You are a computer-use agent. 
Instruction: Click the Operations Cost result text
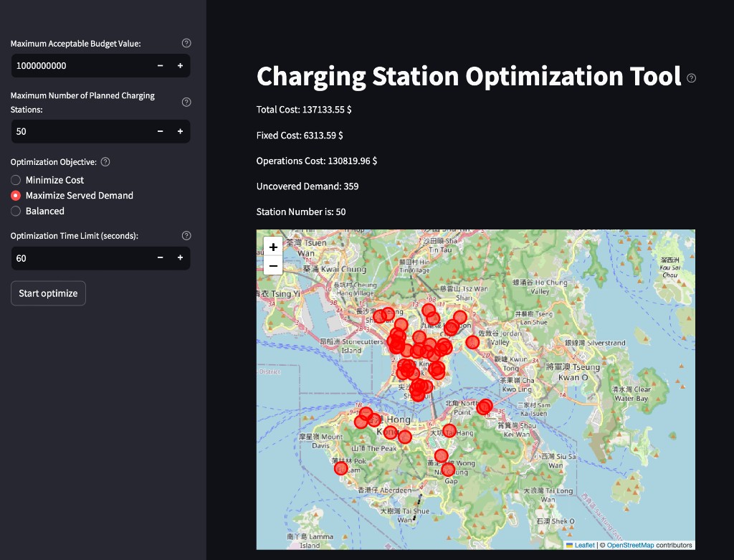(x=316, y=161)
